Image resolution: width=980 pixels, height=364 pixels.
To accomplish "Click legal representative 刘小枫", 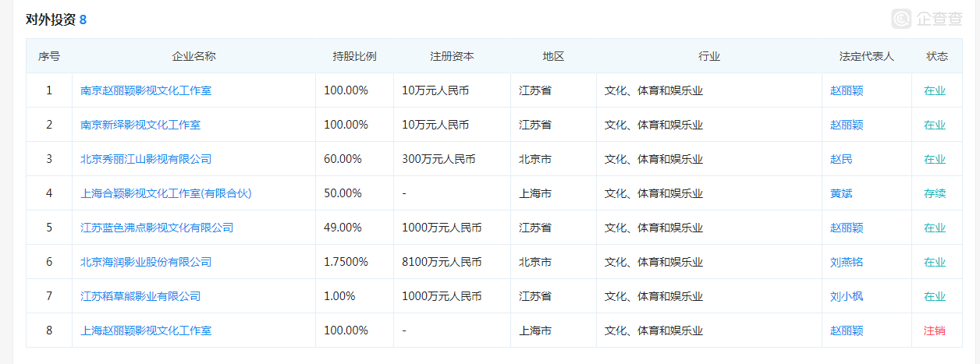I will (847, 296).
